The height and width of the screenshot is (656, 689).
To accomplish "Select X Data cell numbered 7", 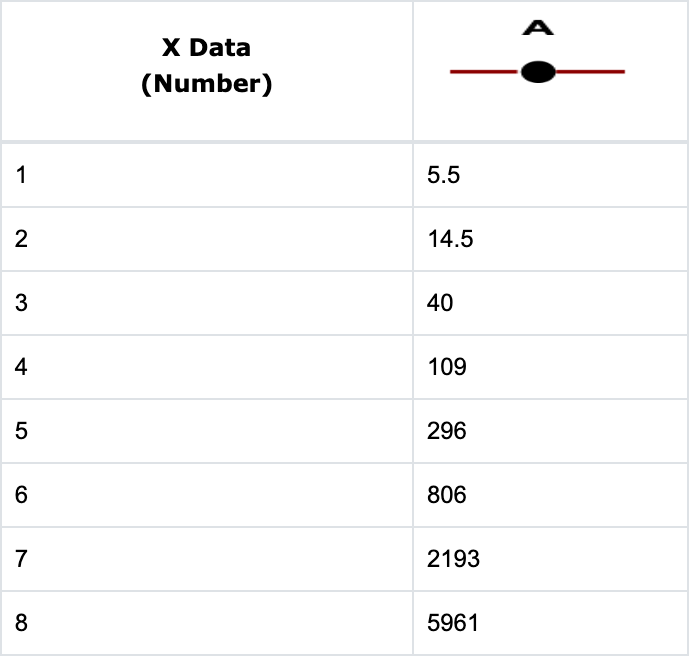I will (x=21, y=559).
